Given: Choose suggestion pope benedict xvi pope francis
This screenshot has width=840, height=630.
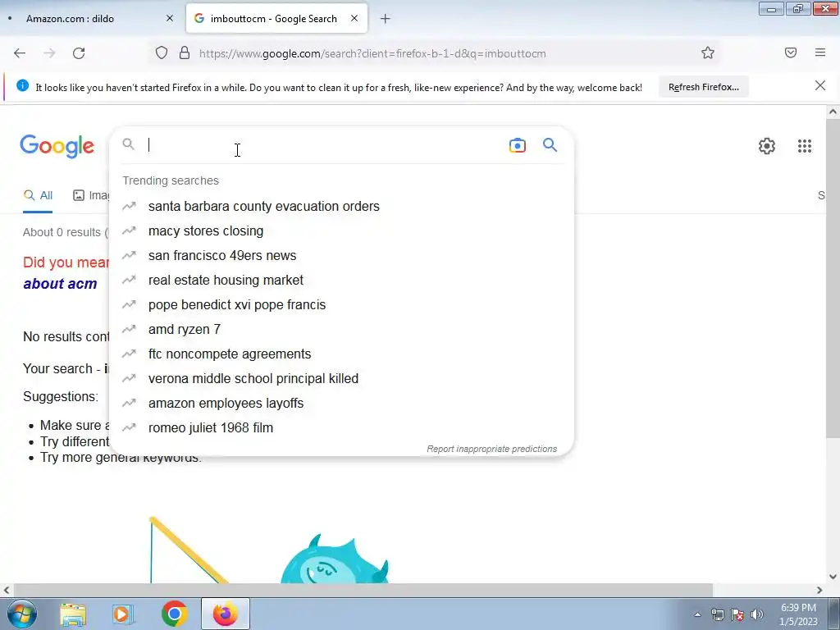Looking at the screenshot, I should click(341, 305).
